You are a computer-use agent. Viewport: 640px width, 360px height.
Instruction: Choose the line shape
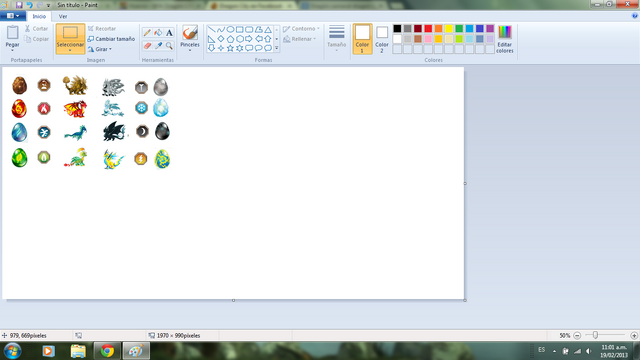[x=211, y=29]
